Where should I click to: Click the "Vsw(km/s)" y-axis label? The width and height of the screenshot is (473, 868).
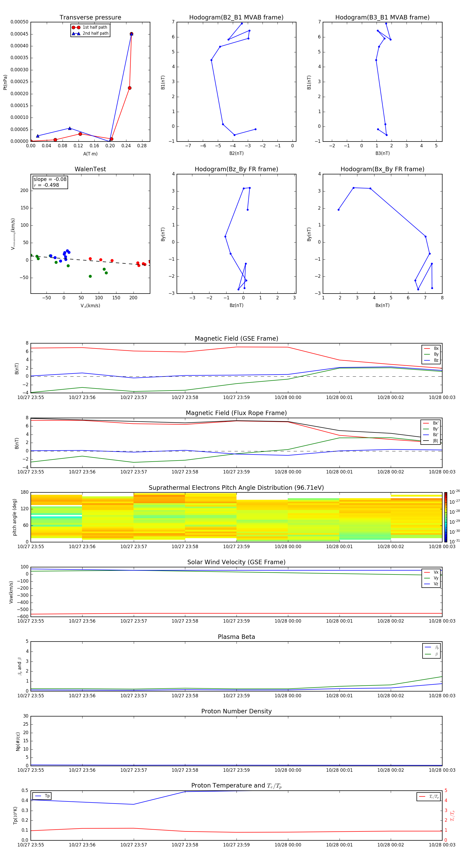[x=11, y=592]
